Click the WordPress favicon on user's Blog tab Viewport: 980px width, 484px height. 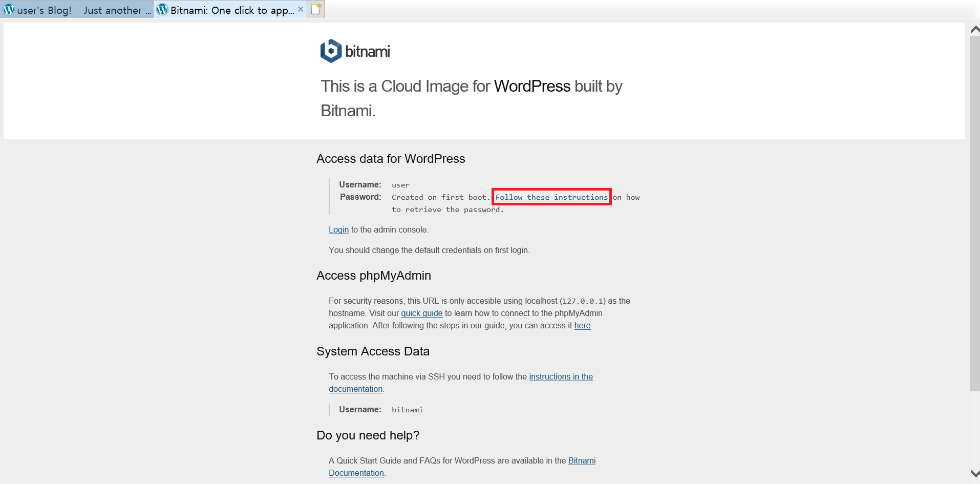coord(9,9)
